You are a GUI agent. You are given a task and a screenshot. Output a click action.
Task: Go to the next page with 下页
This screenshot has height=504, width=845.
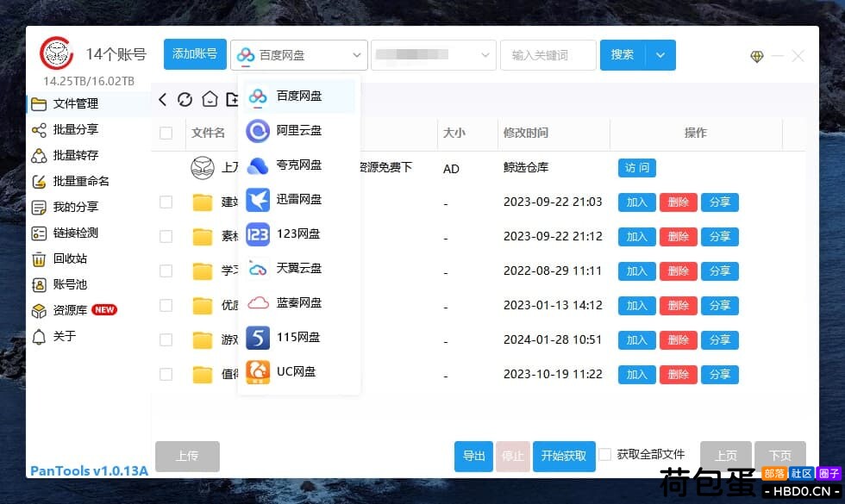pyautogui.click(x=780, y=456)
